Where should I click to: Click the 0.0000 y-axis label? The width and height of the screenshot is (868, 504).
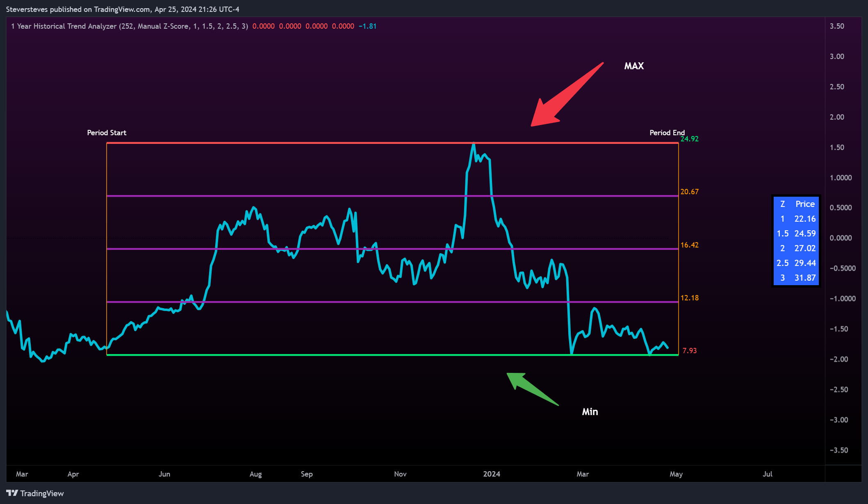[x=841, y=238]
